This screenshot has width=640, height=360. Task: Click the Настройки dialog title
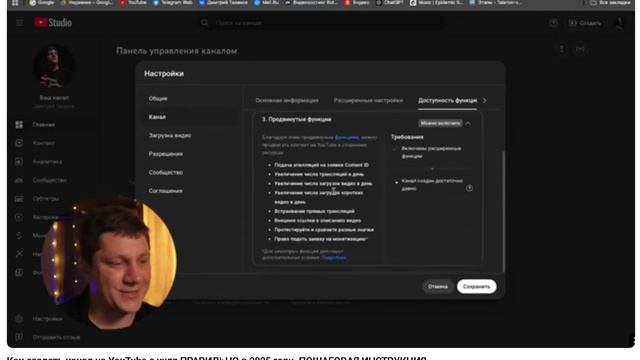(x=164, y=74)
